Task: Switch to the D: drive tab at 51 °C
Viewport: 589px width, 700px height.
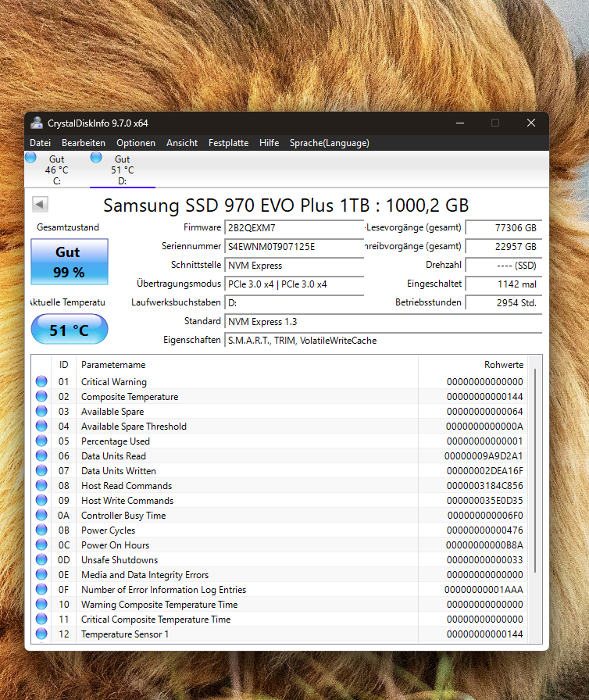Action: point(123,170)
